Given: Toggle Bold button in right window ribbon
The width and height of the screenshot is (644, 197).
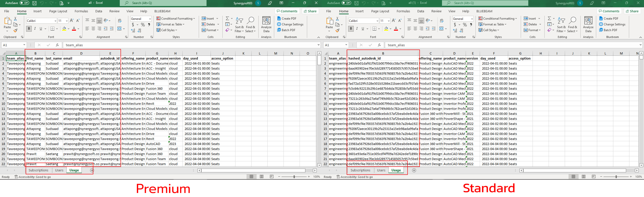Looking at the screenshot, I should (x=351, y=29).
